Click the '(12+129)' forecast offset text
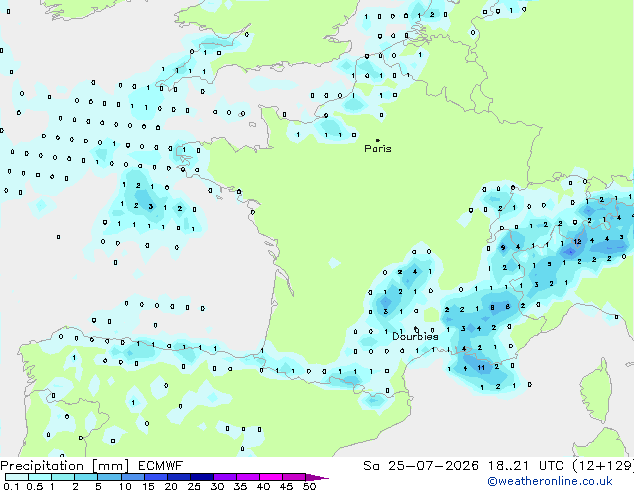This screenshot has width=634, height=490. coord(603,466)
